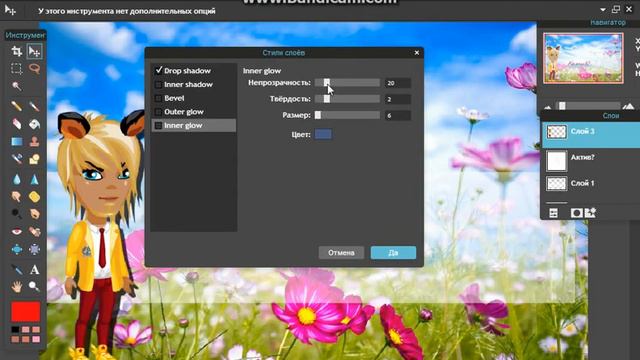Select the Smudge finger tool
The image size is (640, 360).
pyautogui.click(x=17, y=197)
